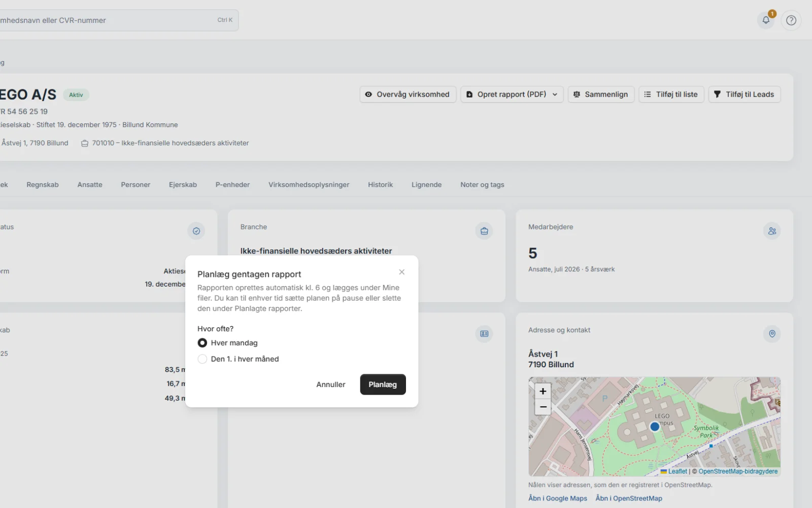This screenshot has width=812, height=508.
Task: Expand the Opret rapport (PDF) dropdown
Action: pos(512,94)
